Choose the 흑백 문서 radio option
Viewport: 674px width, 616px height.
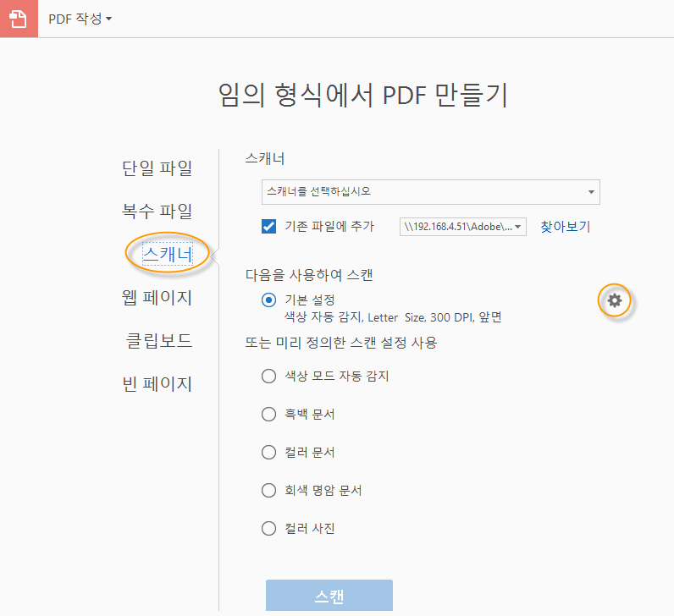point(269,414)
